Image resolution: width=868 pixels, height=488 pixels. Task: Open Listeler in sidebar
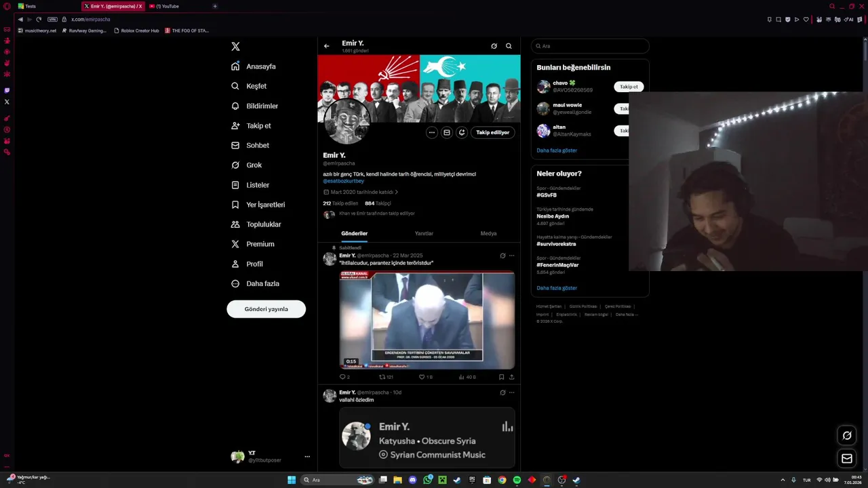(x=250, y=184)
